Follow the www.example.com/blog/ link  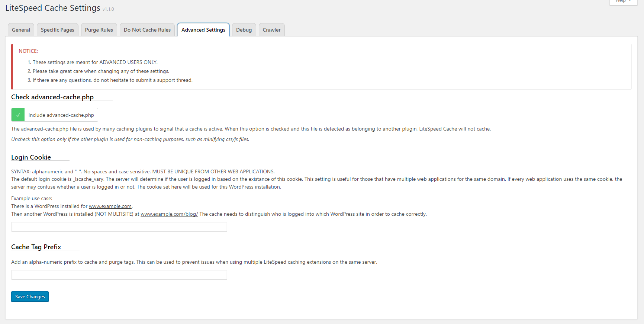(169, 214)
